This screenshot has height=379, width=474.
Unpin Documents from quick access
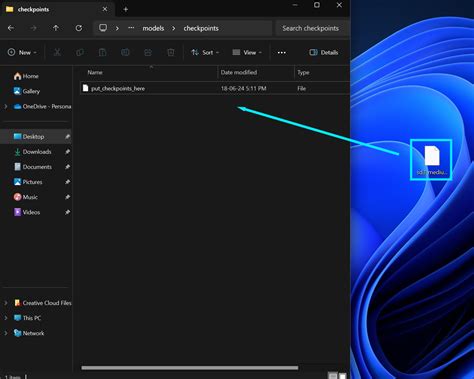point(67,167)
